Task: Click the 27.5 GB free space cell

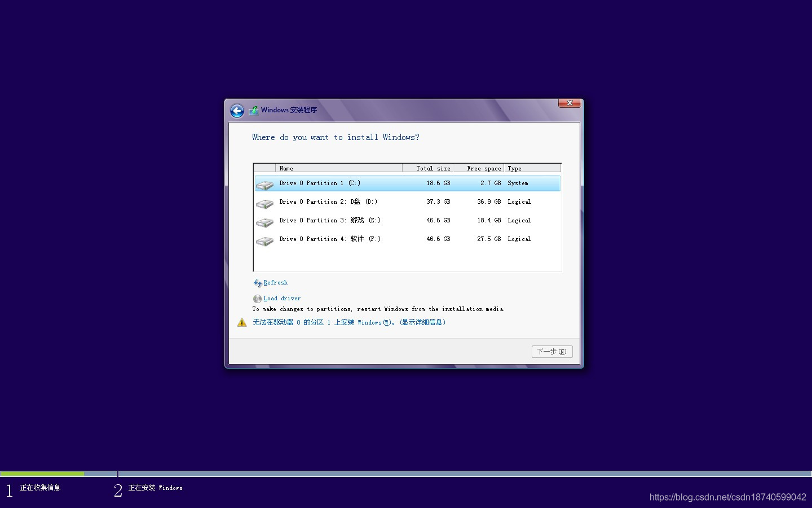Action: (489, 239)
